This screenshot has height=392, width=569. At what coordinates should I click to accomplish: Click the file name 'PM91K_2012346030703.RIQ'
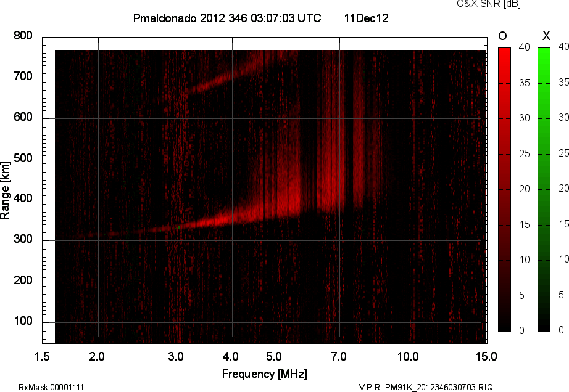[439, 387]
